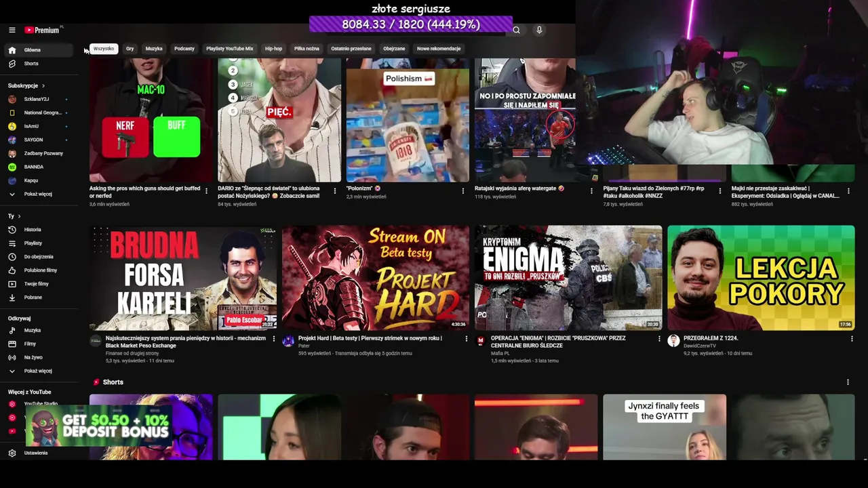Open options menu for PRZEGRAŁEM Z 1224 video
This screenshot has width=868, height=488.
coord(852,339)
